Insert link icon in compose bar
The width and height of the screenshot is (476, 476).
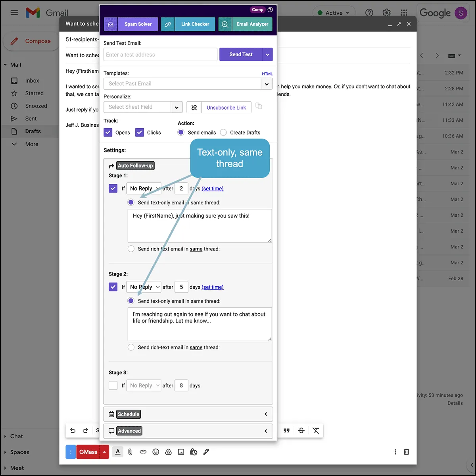tap(143, 452)
